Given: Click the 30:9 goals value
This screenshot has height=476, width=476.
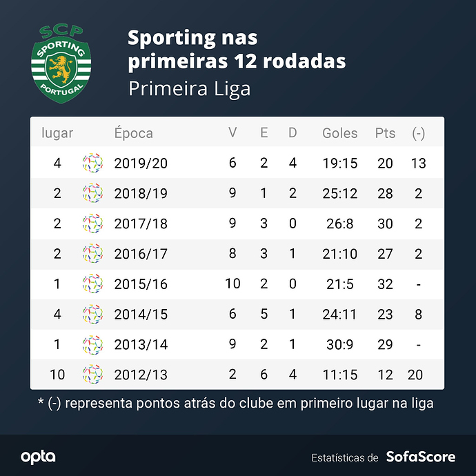Looking at the screenshot, I should pos(340,344).
